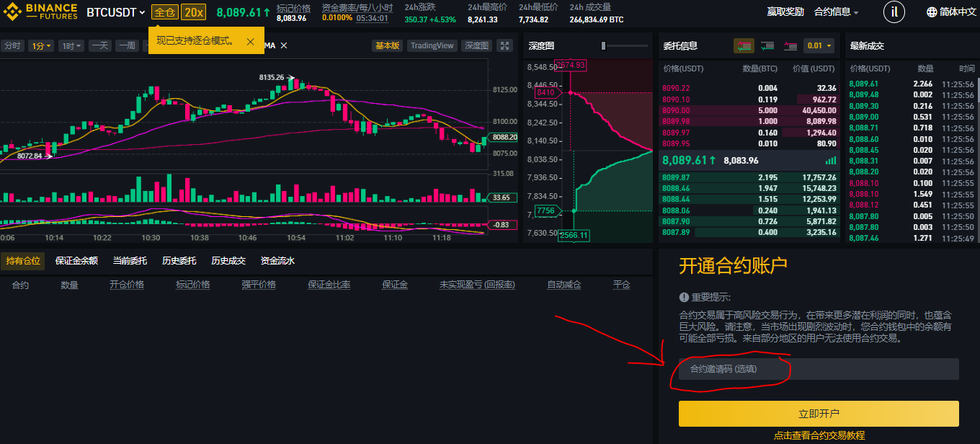Click the 开仓价格 column header
The width and height of the screenshot is (980, 444).
[127, 285]
